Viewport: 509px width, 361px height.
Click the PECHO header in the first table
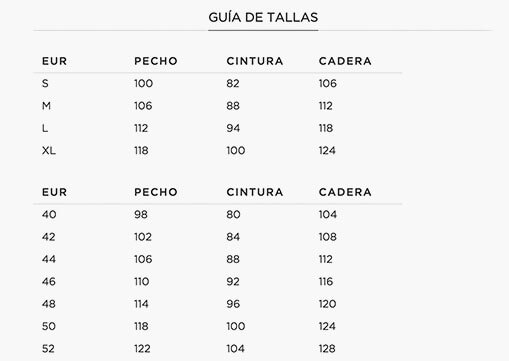156,61
